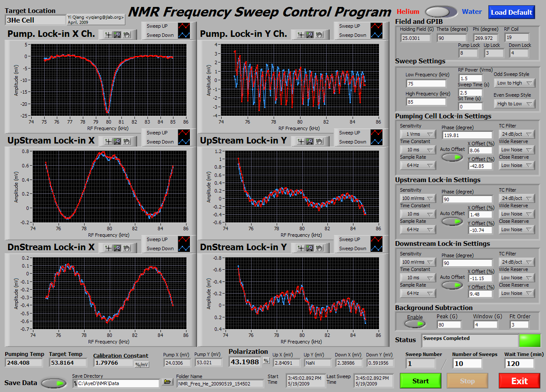Click Background Subtraction Peak (G) field

click(x=448, y=324)
